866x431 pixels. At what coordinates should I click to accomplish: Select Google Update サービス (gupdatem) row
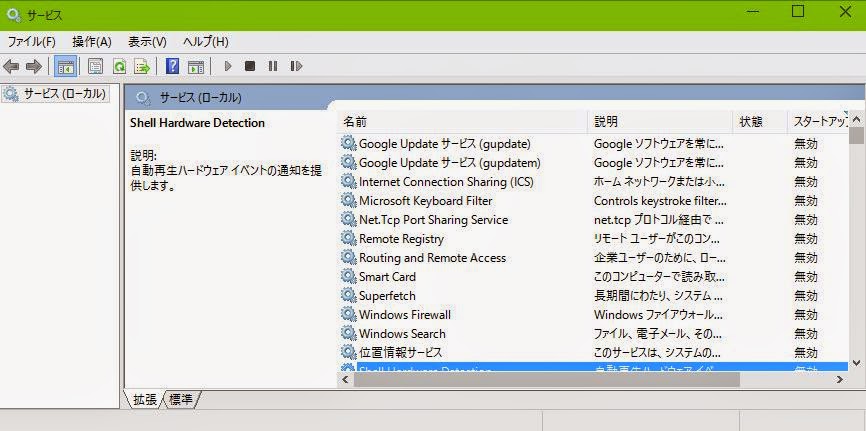coord(594,163)
